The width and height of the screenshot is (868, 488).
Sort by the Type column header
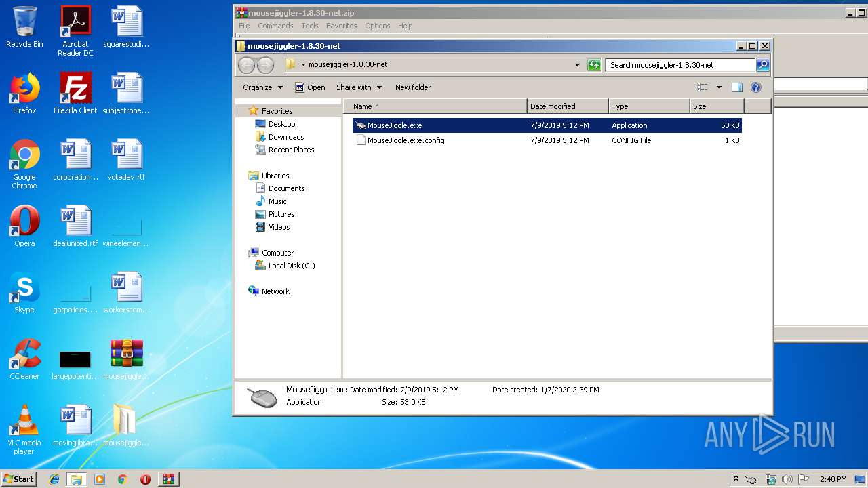(x=649, y=106)
